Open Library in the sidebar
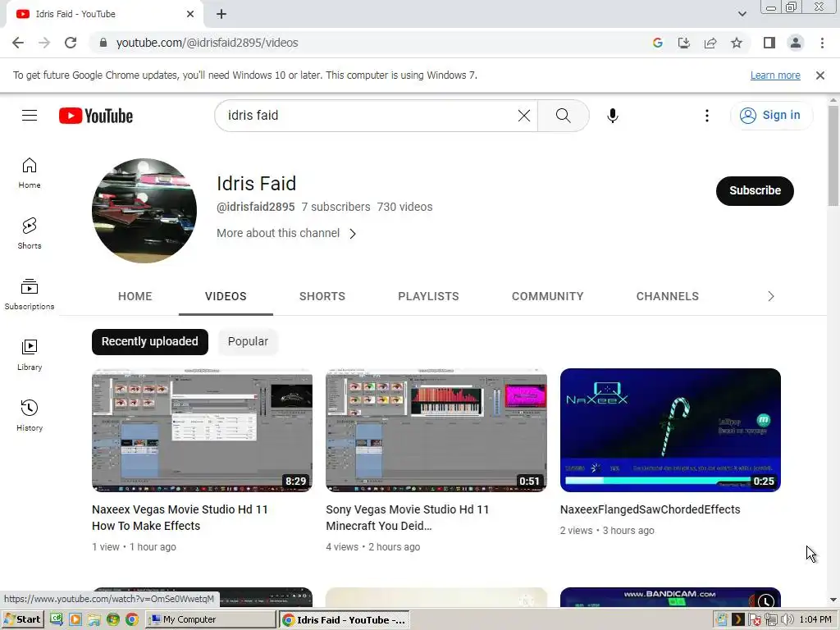Screen dimensions: 840x630 coord(30,354)
